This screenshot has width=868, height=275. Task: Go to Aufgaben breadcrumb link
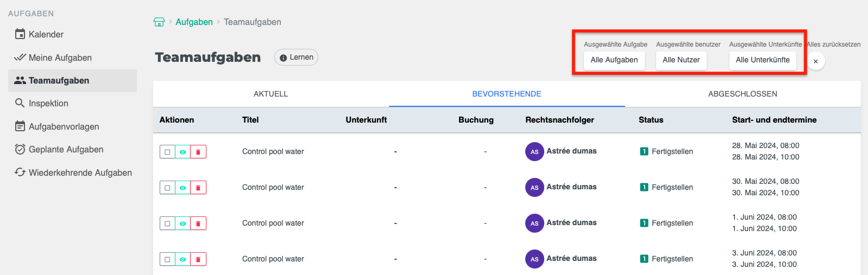pos(194,22)
